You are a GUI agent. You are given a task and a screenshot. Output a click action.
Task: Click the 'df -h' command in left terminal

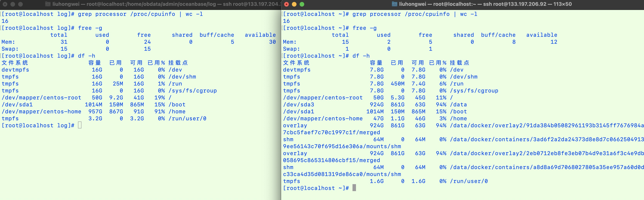coord(86,56)
